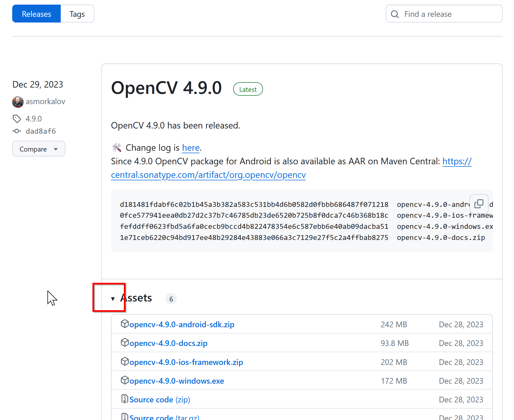
Task: Click the package icon for android-sdk.zip
Action: pos(125,324)
